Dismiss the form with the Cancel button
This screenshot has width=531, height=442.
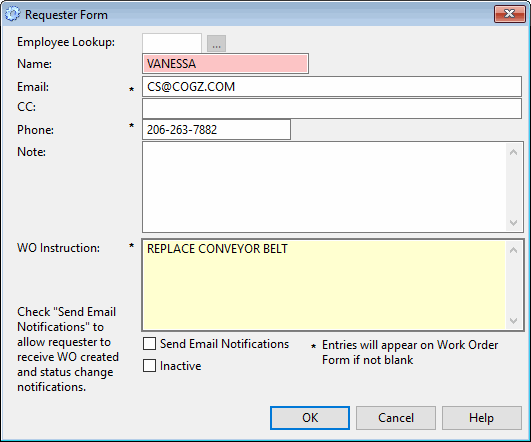point(396,418)
